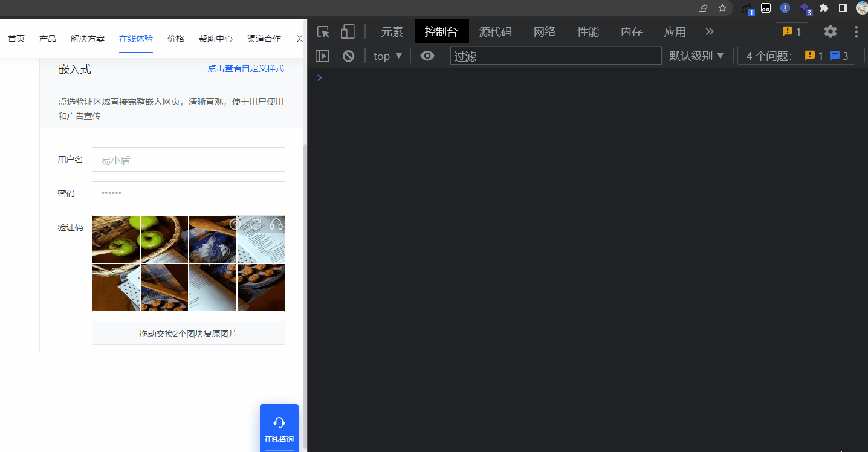The image size is (868, 452).
Task: Open the 默认级别 log level dropdown
Action: tap(696, 56)
